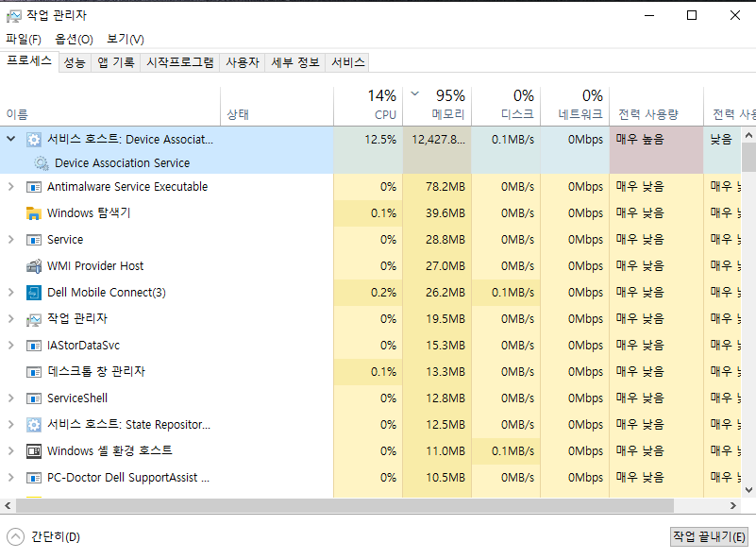The width and height of the screenshot is (756, 559).
Task: Click the Windows 셸 환경 호스트 icon
Action: click(34, 451)
